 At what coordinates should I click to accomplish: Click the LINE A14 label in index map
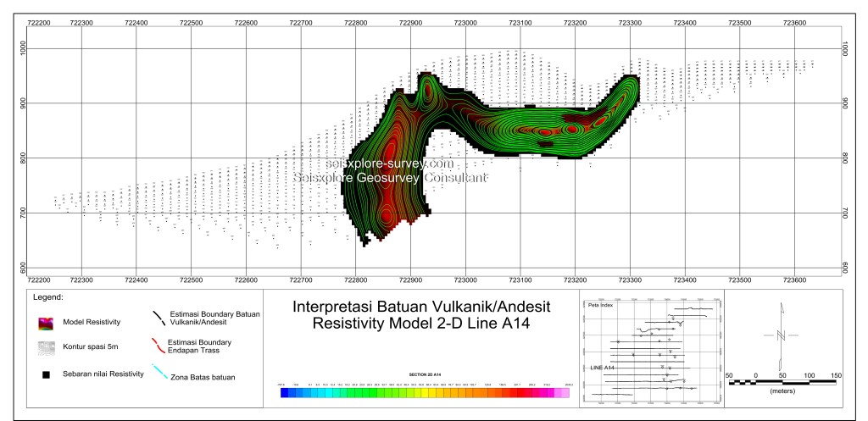coord(603,368)
